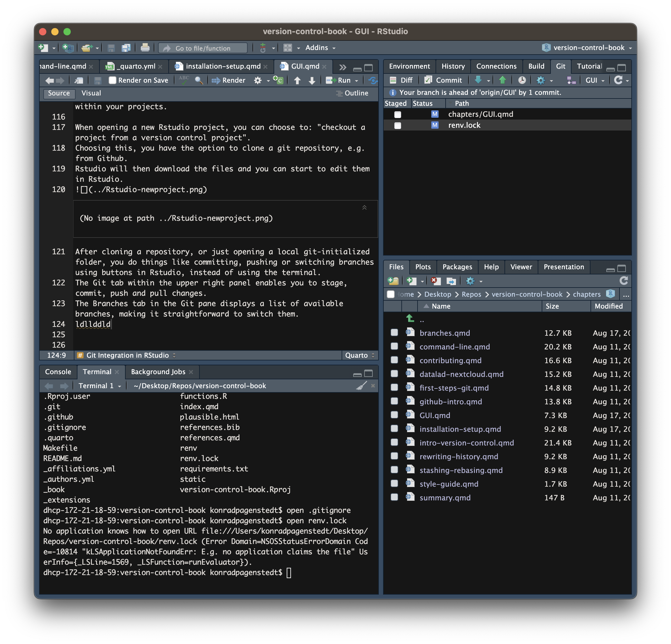The image size is (671, 644).
Task: Clear terminal with the broom icon
Action: (x=361, y=386)
